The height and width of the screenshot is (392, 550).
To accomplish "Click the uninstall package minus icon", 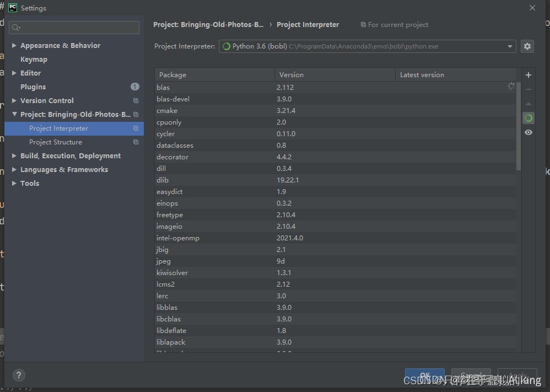I will (529, 89).
